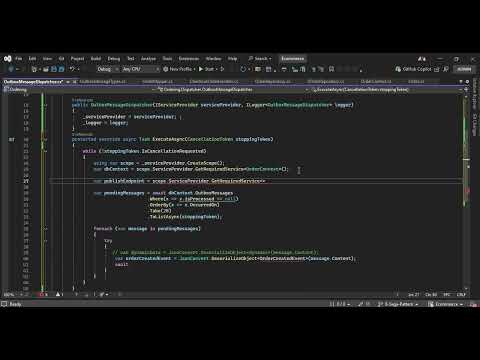Click the hot reload restart icon
This screenshot has height=360, width=480.
pyautogui.click(x=243, y=69)
